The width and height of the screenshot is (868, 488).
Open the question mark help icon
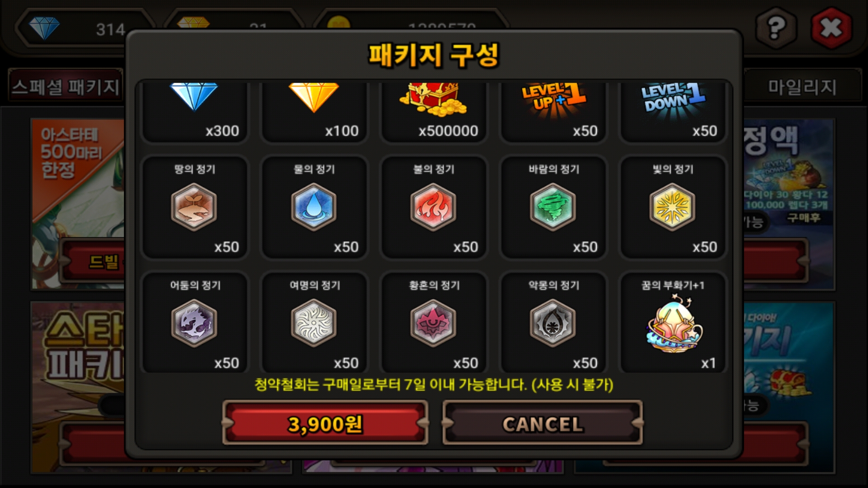point(776,28)
